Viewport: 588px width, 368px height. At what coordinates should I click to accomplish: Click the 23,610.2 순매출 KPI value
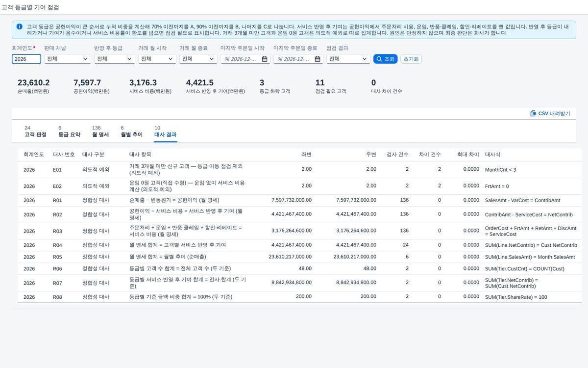[33, 82]
